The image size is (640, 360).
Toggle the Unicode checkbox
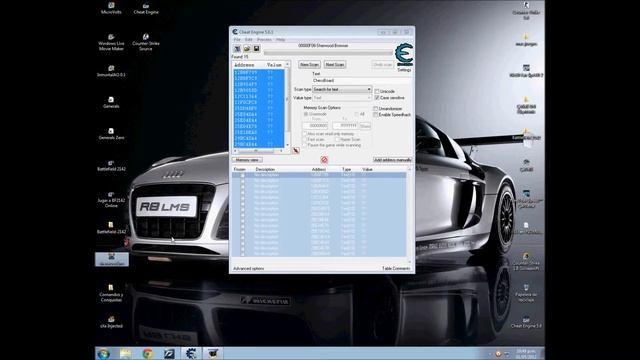coord(377,91)
